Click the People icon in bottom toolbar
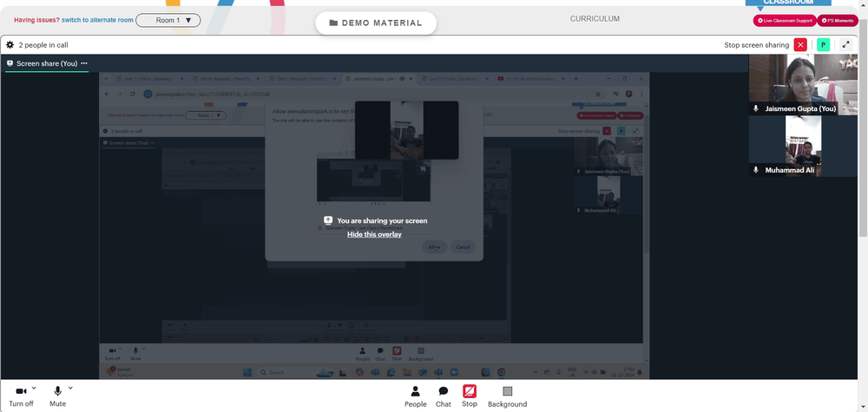The width and height of the screenshot is (868, 412). [x=415, y=391]
